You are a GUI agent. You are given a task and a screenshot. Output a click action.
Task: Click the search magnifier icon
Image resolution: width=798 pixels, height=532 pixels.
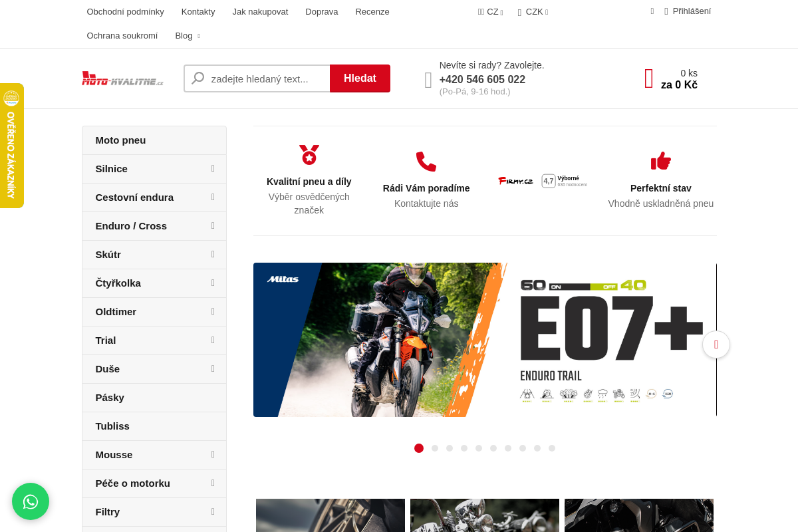pos(198,78)
